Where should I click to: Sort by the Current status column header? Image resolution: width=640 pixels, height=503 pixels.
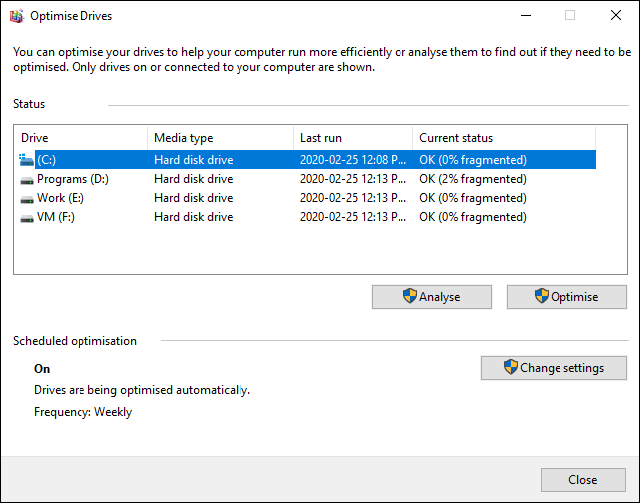[x=504, y=138]
